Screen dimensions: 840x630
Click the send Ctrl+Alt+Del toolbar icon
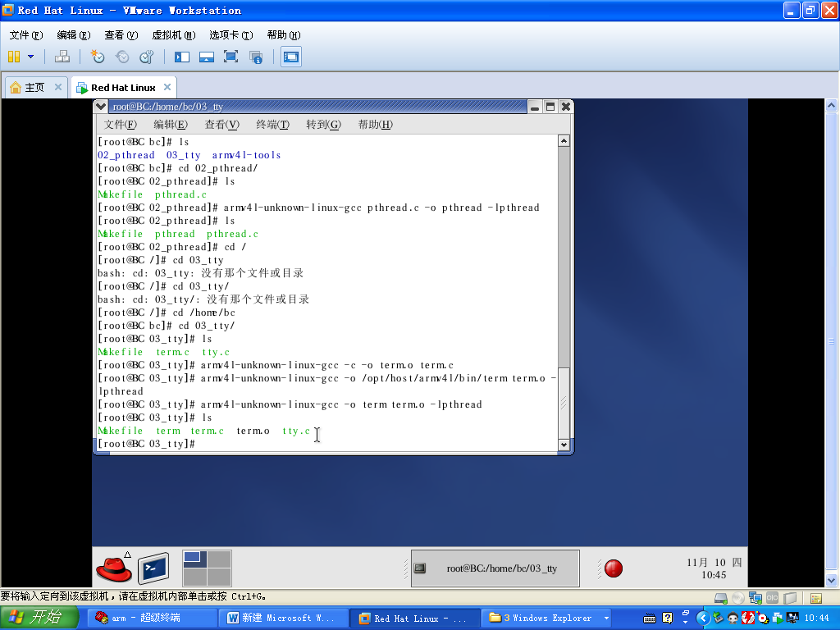(x=62, y=57)
